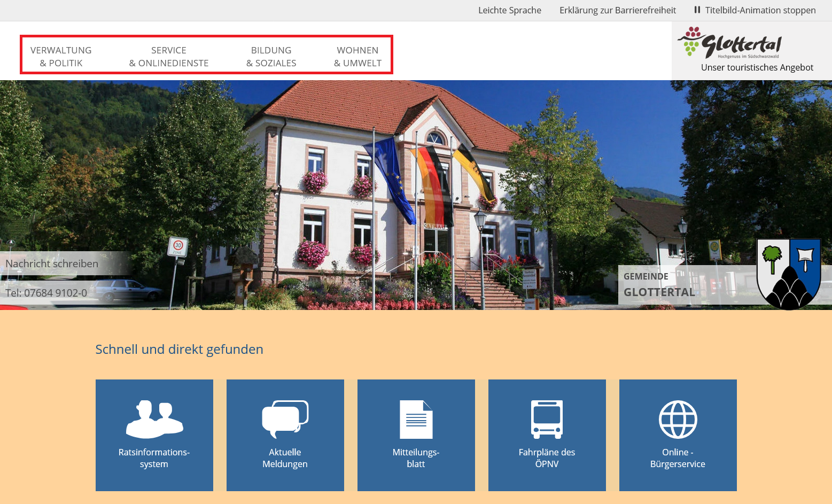Open the Leichte Sprache page
Image resolution: width=832 pixels, height=504 pixels.
[x=509, y=10]
